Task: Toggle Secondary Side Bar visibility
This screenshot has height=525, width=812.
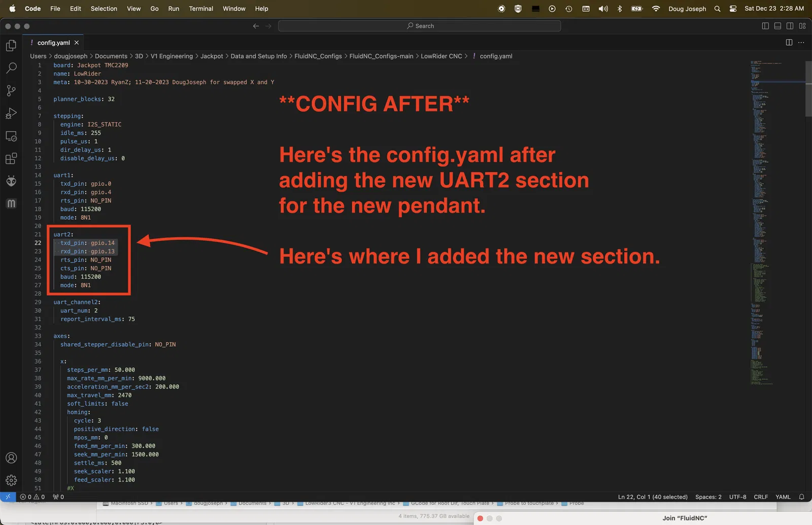Action: pos(790,26)
